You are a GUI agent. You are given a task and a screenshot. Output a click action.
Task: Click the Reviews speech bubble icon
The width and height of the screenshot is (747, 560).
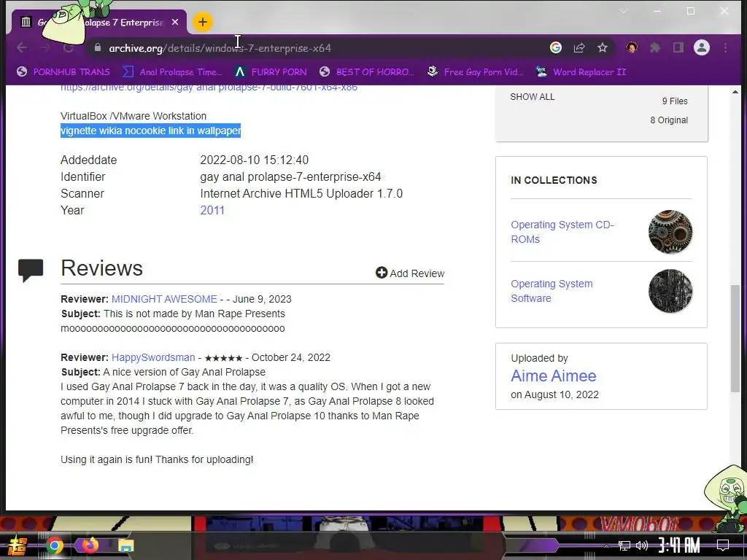point(31,271)
